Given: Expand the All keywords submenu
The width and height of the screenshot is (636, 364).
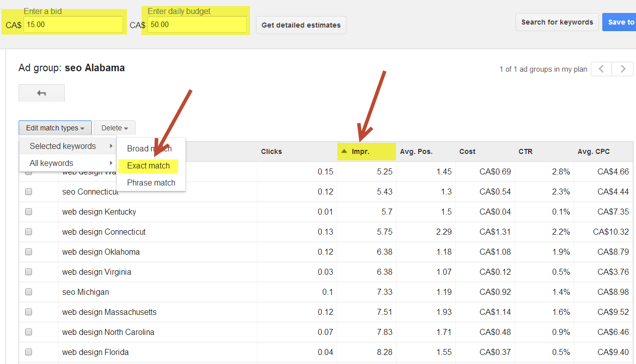Looking at the screenshot, I should [68, 163].
